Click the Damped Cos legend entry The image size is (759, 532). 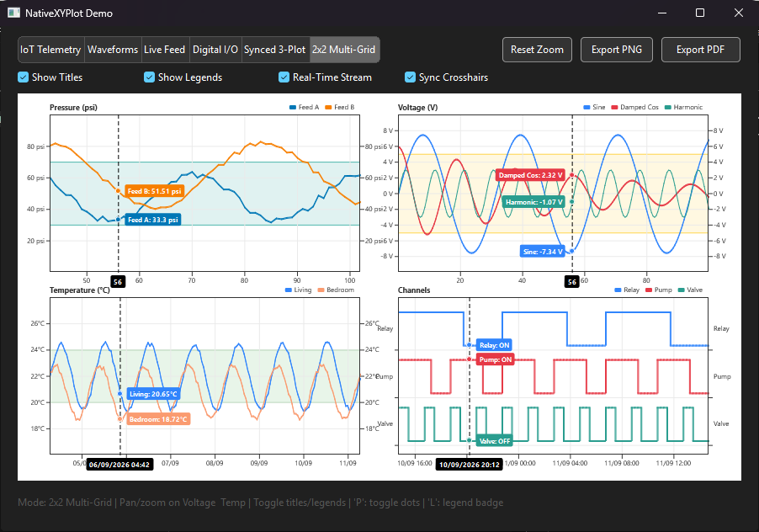634,108
